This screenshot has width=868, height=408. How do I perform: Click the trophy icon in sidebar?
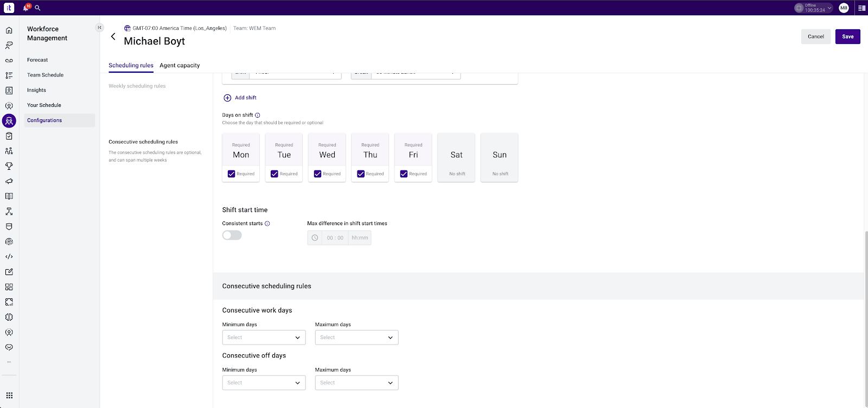pyautogui.click(x=9, y=166)
